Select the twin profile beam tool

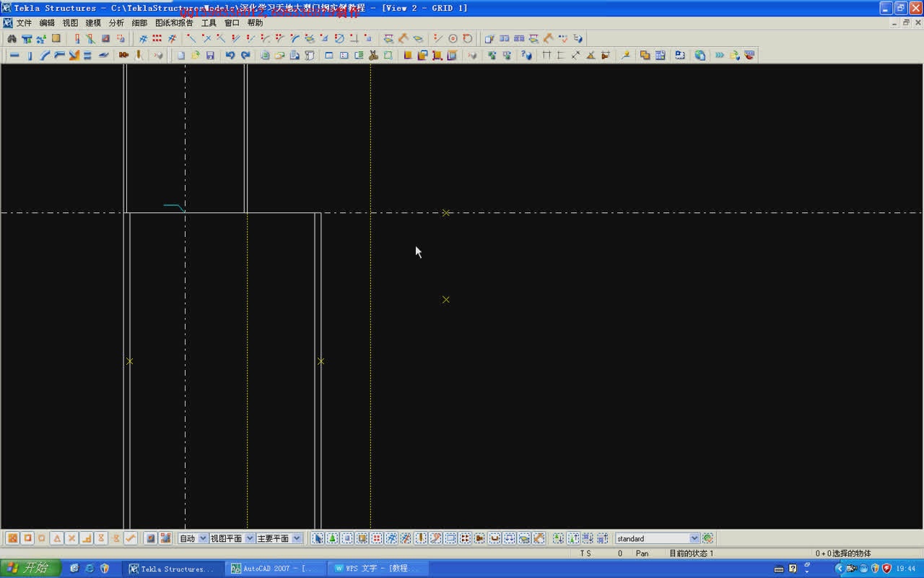tap(88, 55)
